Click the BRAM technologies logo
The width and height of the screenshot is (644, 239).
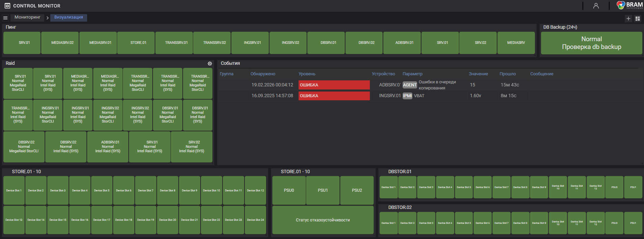(x=630, y=5)
